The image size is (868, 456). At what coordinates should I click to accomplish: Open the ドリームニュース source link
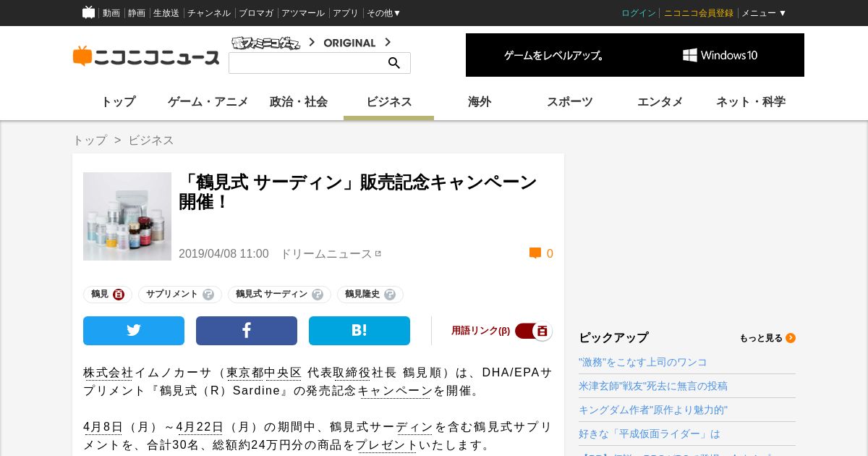click(x=326, y=253)
